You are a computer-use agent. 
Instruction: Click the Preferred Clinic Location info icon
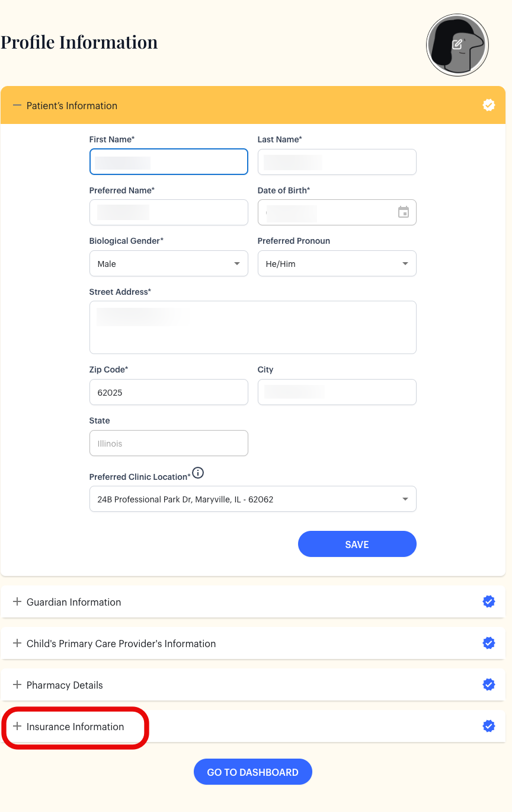click(x=199, y=473)
